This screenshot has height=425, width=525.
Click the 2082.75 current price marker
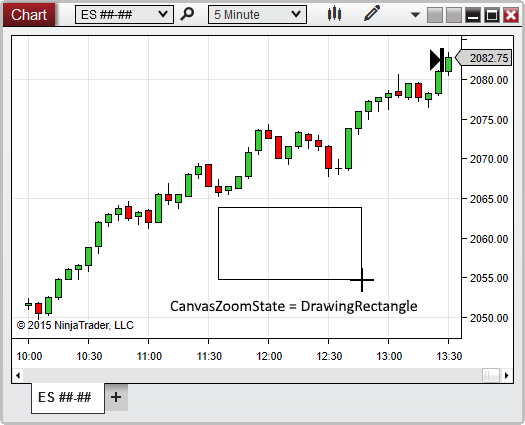(x=484, y=58)
